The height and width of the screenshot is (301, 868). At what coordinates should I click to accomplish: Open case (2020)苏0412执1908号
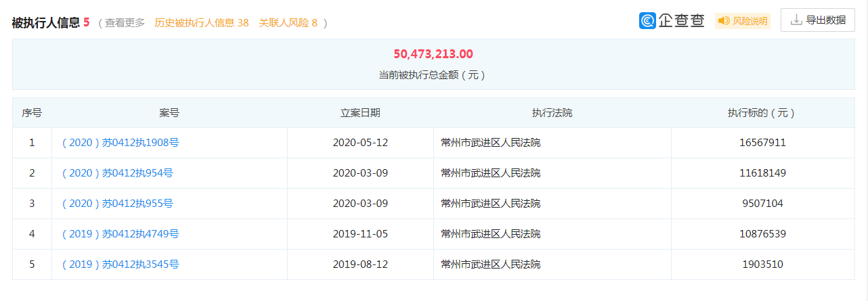coord(120,143)
